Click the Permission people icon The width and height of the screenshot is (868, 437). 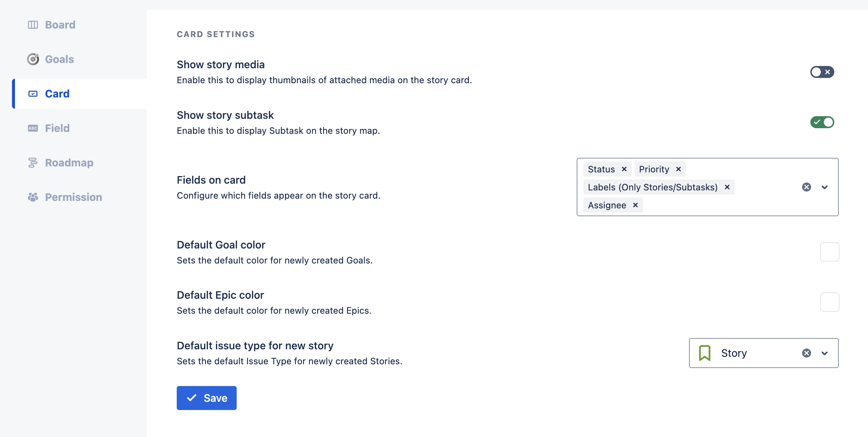tap(33, 197)
